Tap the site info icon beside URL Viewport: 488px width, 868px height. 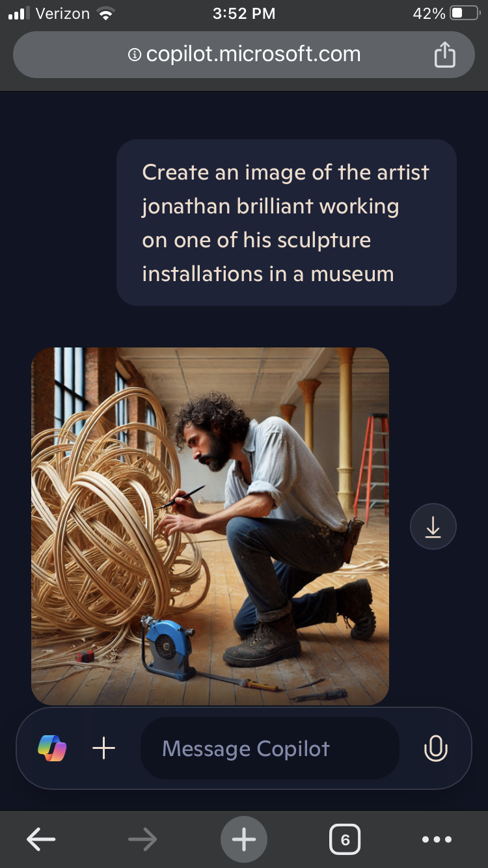pyautogui.click(x=135, y=55)
